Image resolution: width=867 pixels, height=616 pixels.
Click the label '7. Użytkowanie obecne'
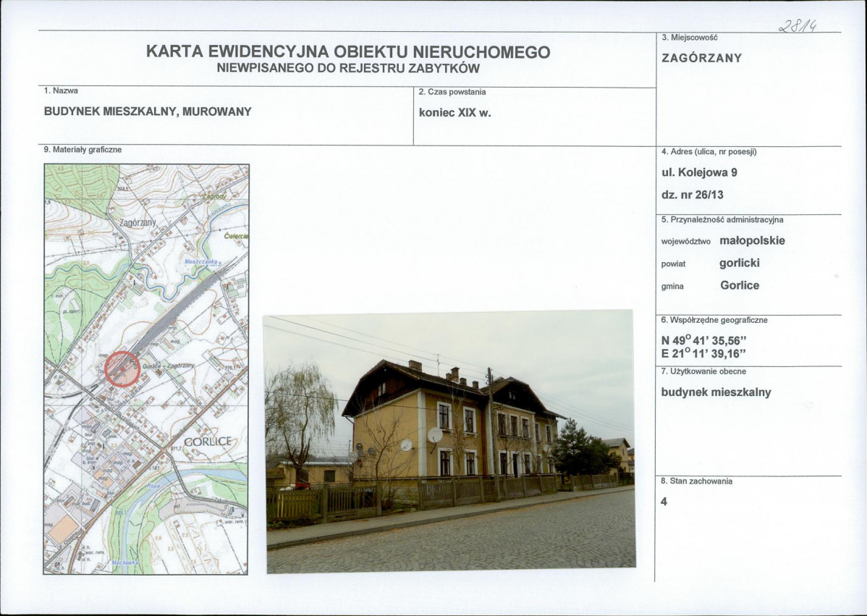point(703,371)
